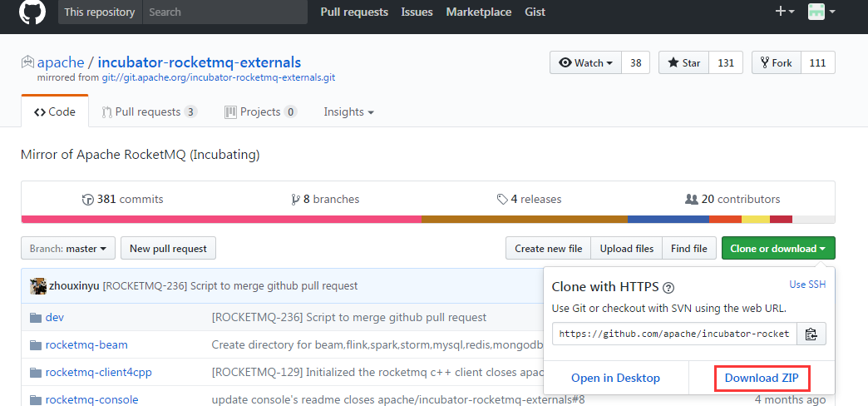Open the rocketmq-console folder link
The height and width of the screenshot is (406, 868).
click(x=92, y=399)
